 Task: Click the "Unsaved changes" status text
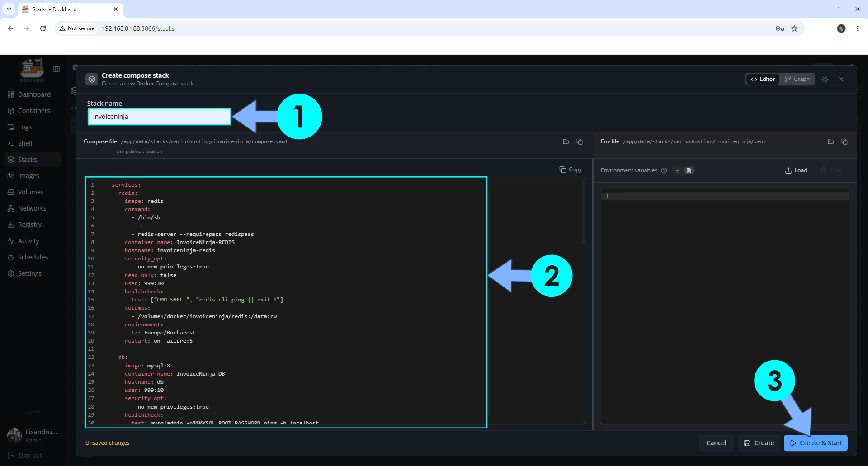[108, 443]
